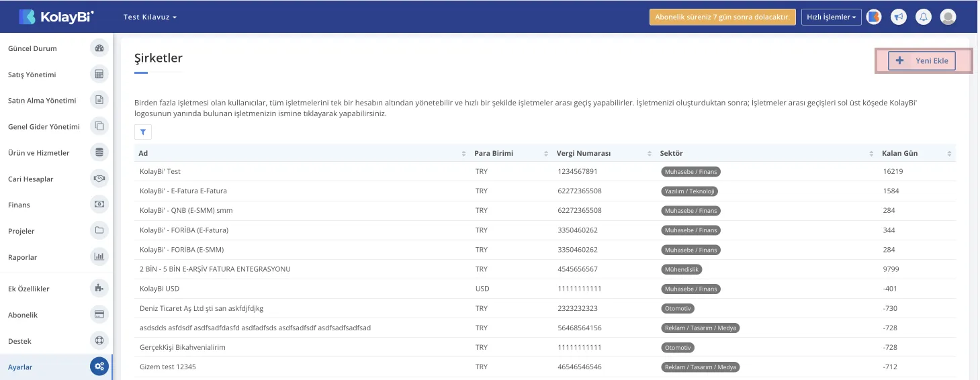This screenshot has height=380, width=980.
Task: Click Genel Gider Yönetimi copy icon
Action: coord(99,126)
